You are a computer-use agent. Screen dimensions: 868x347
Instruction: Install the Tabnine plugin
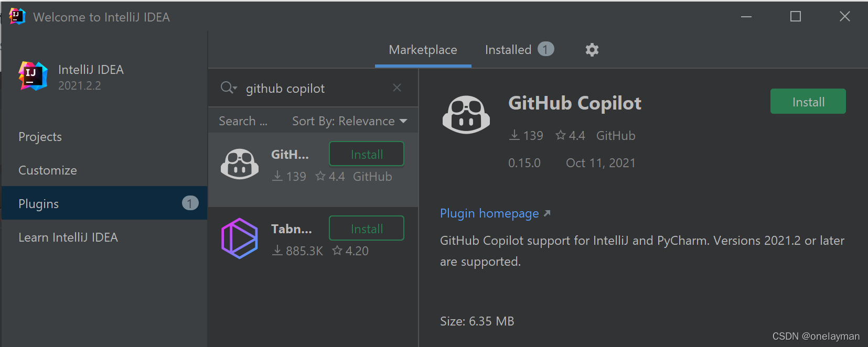367,229
